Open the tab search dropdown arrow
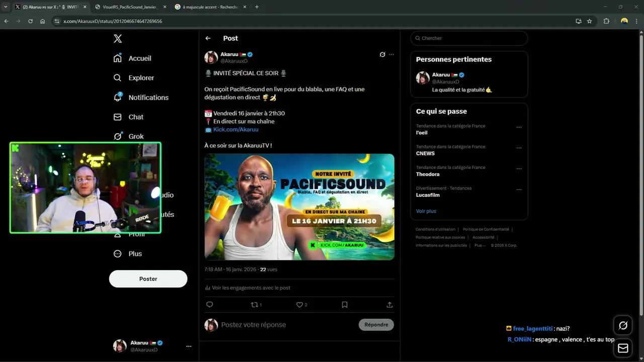This screenshot has height=362, width=644. pyautogui.click(x=5, y=7)
